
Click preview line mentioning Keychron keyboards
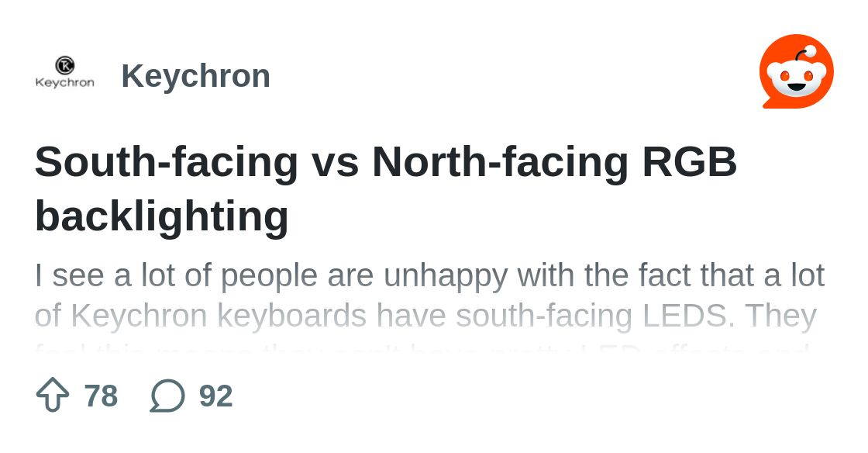[425, 316]
